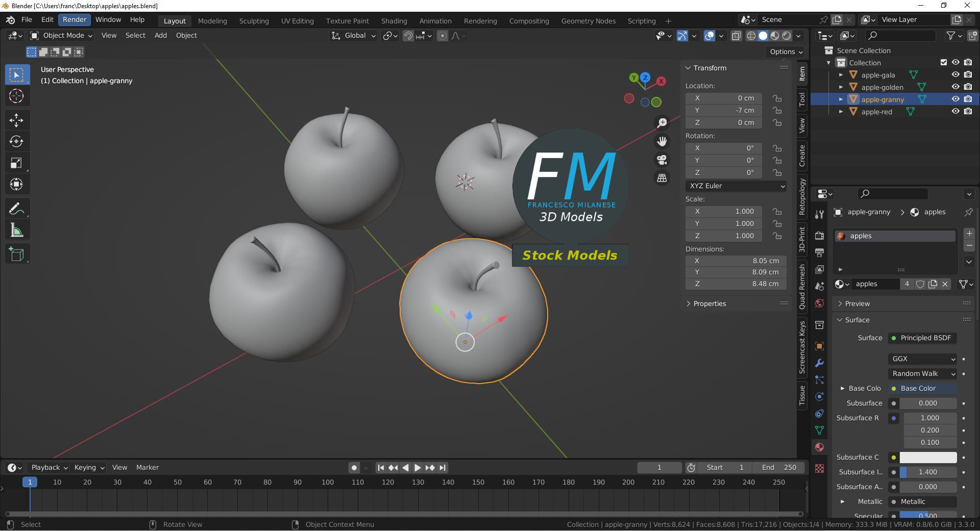The height and width of the screenshot is (531, 980).
Task: Click Base Color linked texture button
Action: (x=923, y=388)
